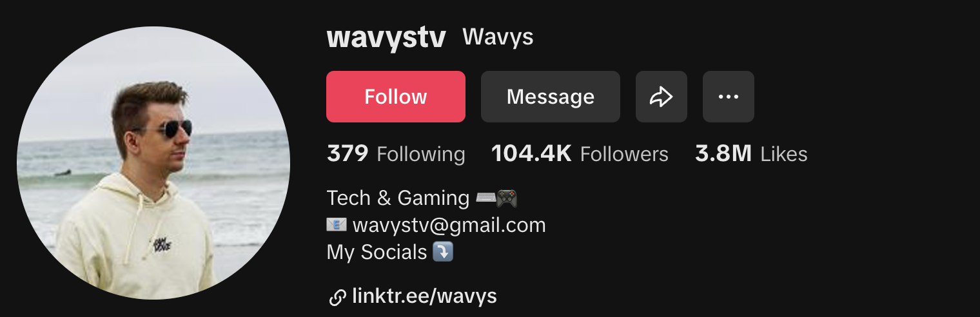Click the Wavys display name

(498, 37)
